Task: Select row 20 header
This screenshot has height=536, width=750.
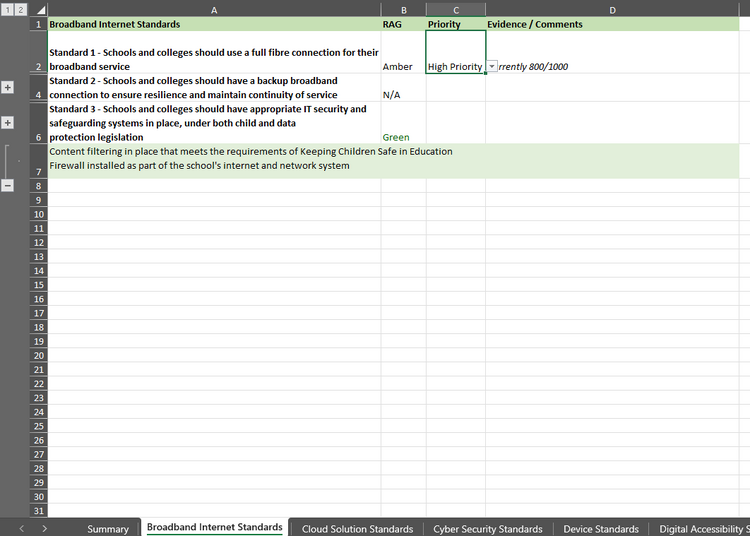Action: pyautogui.click(x=38, y=355)
